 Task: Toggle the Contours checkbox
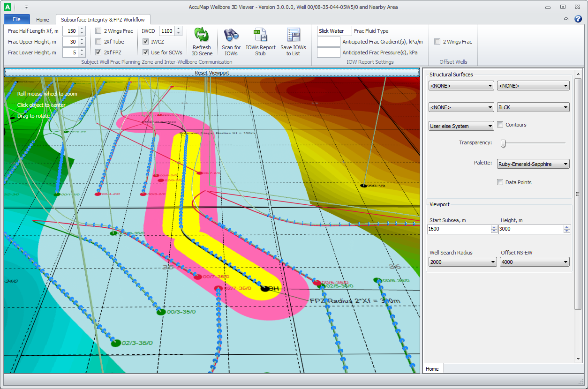(500, 125)
